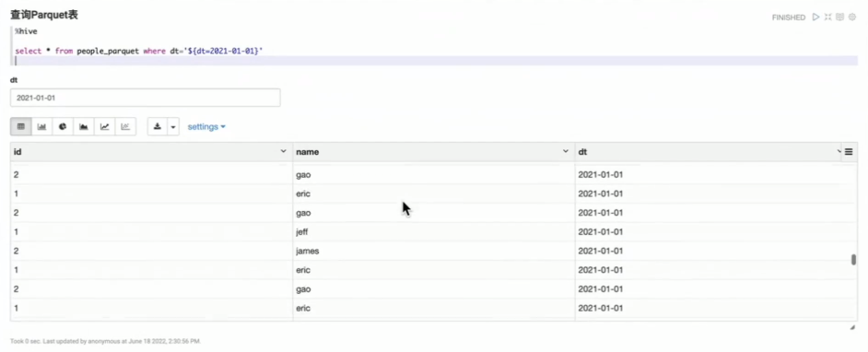Open the grid menu icon

tap(849, 152)
